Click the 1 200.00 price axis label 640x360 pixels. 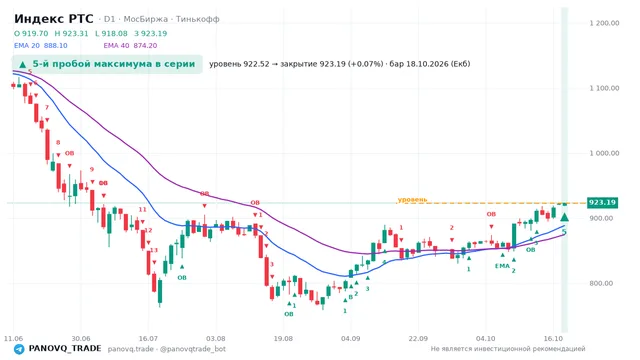(x=604, y=23)
